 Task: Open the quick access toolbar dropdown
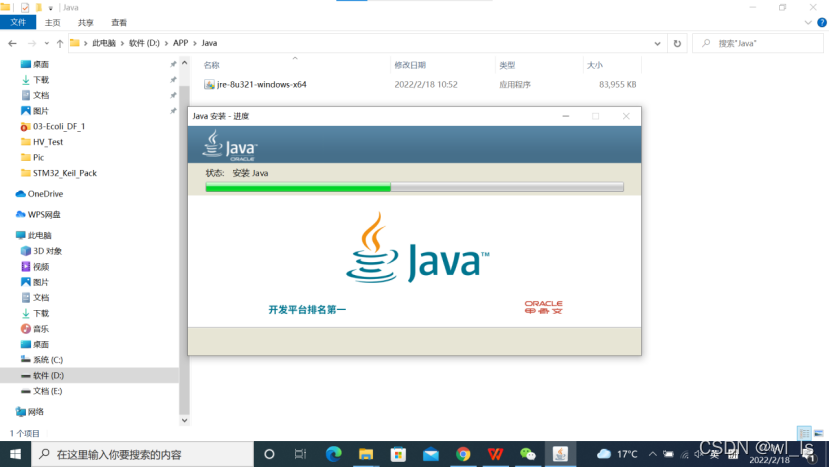pyautogui.click(x=51, y=8)
